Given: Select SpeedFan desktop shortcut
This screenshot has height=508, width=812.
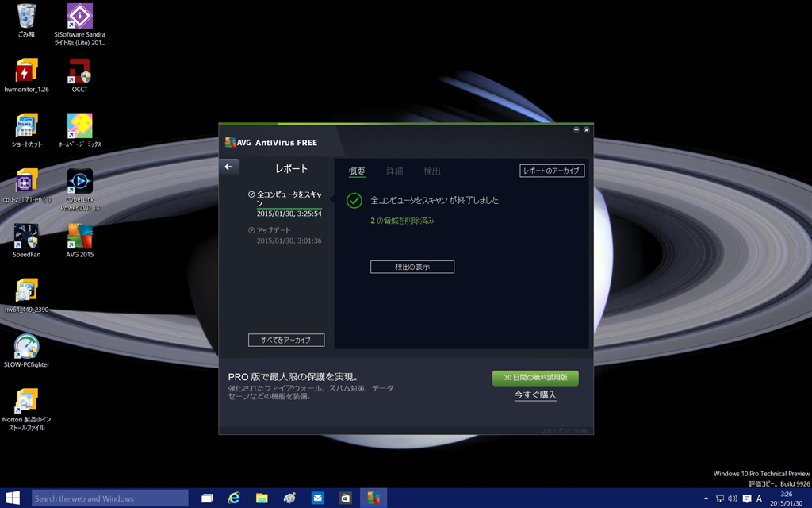Looking at the screenshot, I should click(26, 241).
